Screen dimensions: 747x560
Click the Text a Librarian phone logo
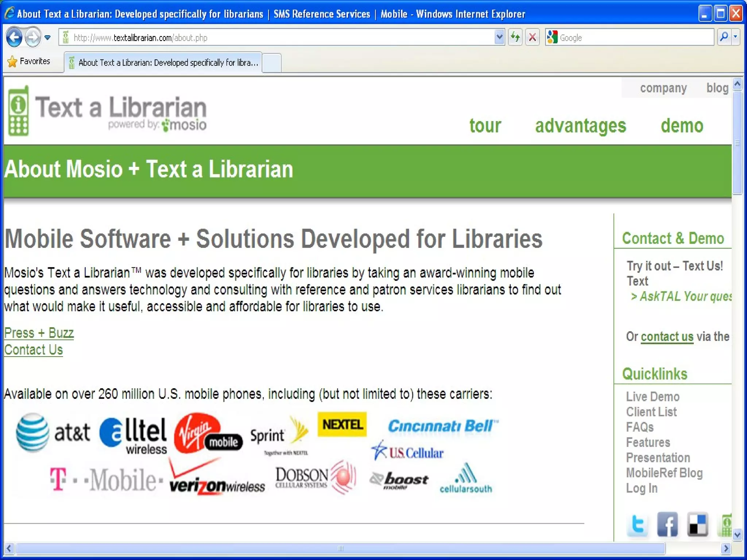(x=18, y=111)
